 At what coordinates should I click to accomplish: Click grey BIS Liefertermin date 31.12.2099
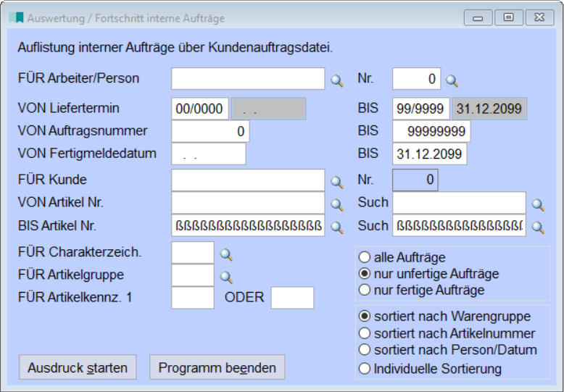(x=489, y=108)
